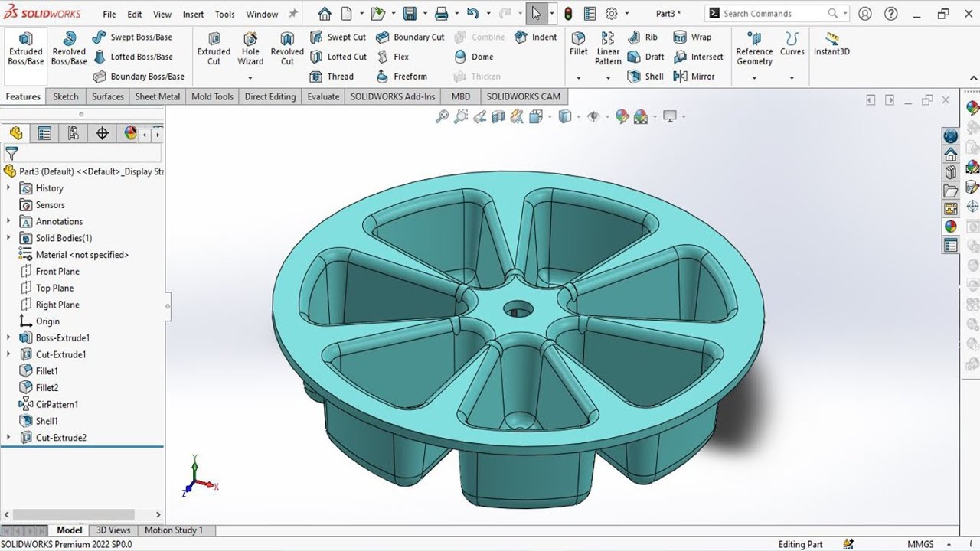
Task: Open the Tools menu
Action: click(225, 14)
